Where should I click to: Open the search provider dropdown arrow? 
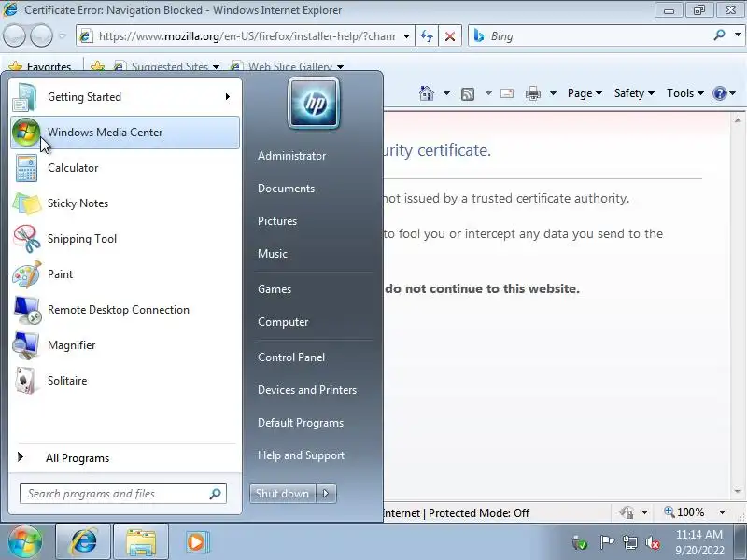tap(738, 35)
